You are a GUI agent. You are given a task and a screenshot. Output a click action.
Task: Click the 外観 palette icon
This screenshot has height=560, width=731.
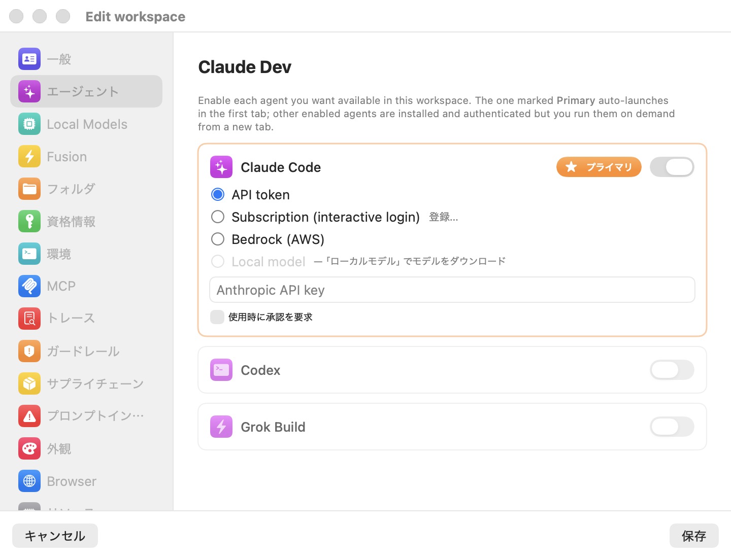coord(29,448)
